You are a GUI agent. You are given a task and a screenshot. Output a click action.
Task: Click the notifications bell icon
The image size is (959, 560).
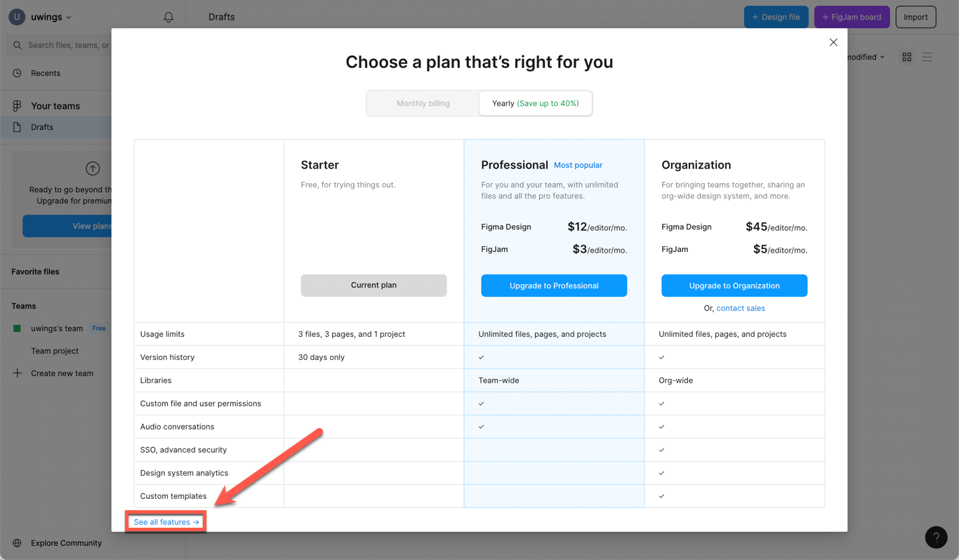click(168, 17)
